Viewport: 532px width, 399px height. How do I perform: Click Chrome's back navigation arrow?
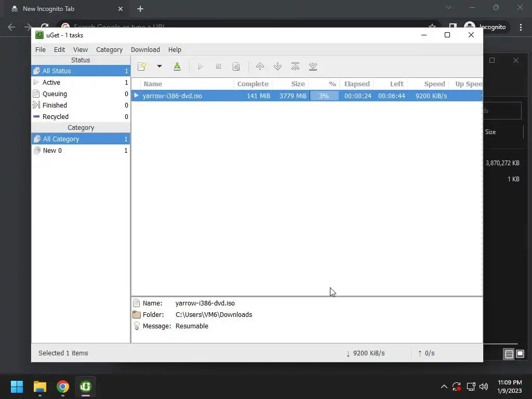coord(11,27)
